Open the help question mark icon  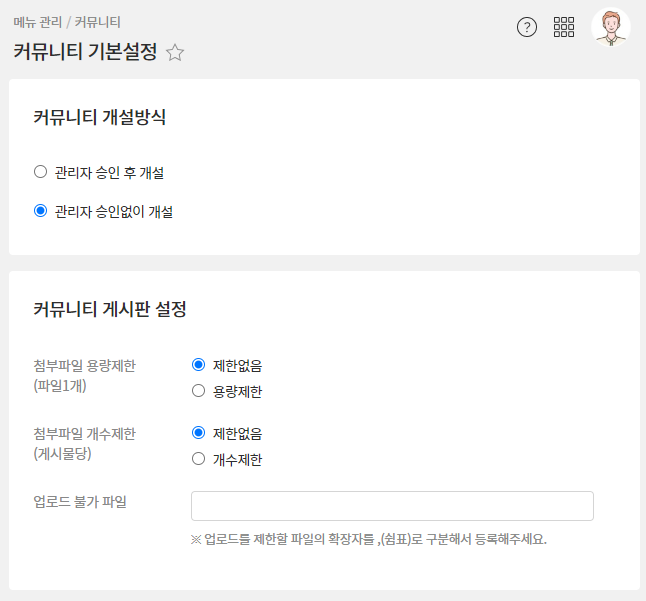click(527, 27)
